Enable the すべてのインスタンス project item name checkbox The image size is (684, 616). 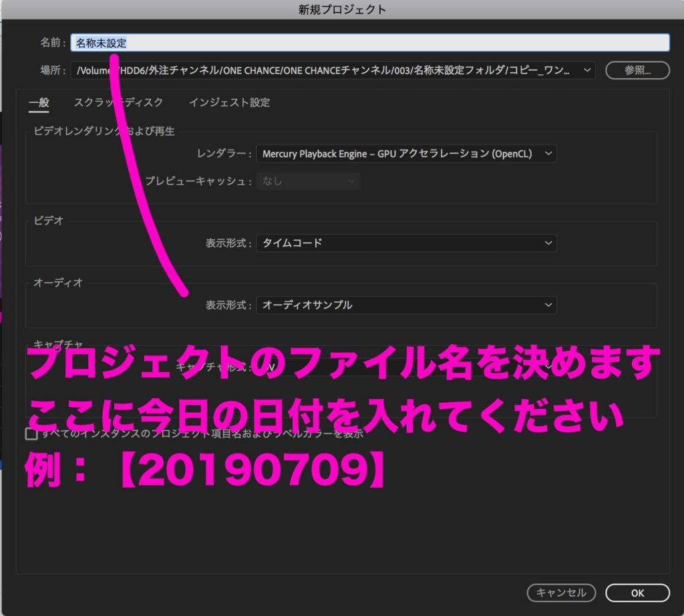point(31,434)
